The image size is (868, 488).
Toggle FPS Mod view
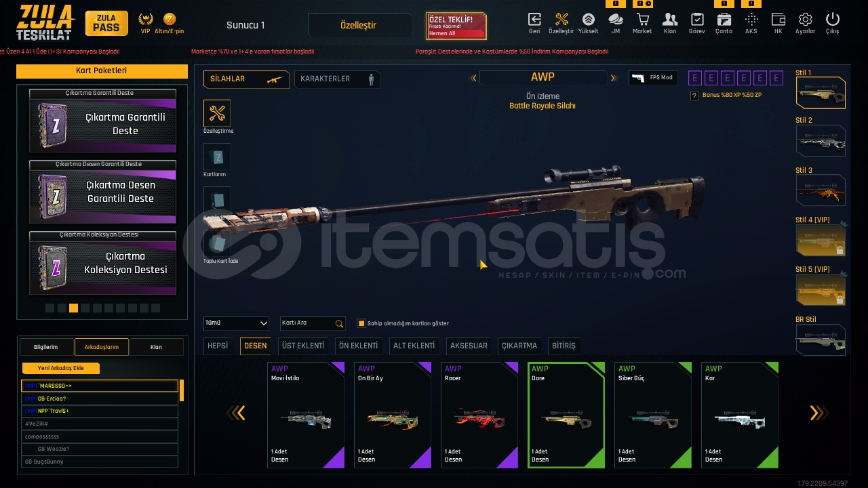653,78
